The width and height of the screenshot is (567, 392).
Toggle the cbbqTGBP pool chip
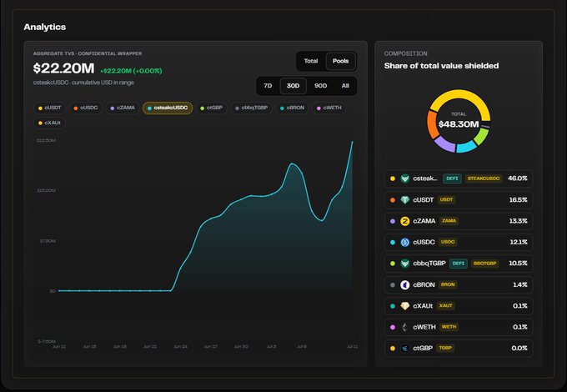[251, 108]
